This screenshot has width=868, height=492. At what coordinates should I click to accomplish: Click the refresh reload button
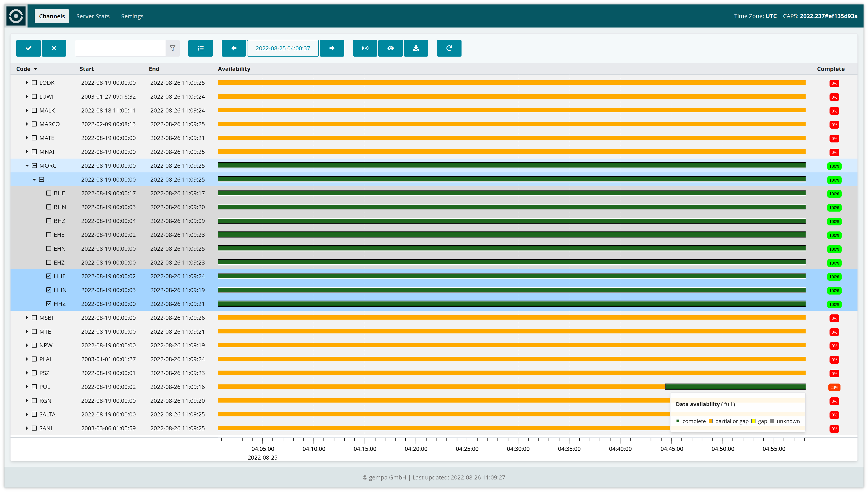(449, 48)
